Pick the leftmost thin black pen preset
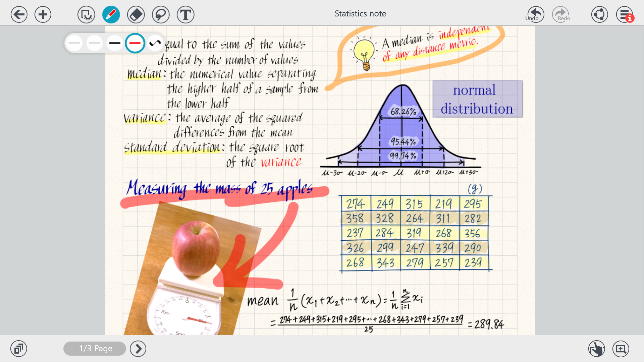Screen dimensions: 644x362 pyautogui.click(x=74, y=43)
